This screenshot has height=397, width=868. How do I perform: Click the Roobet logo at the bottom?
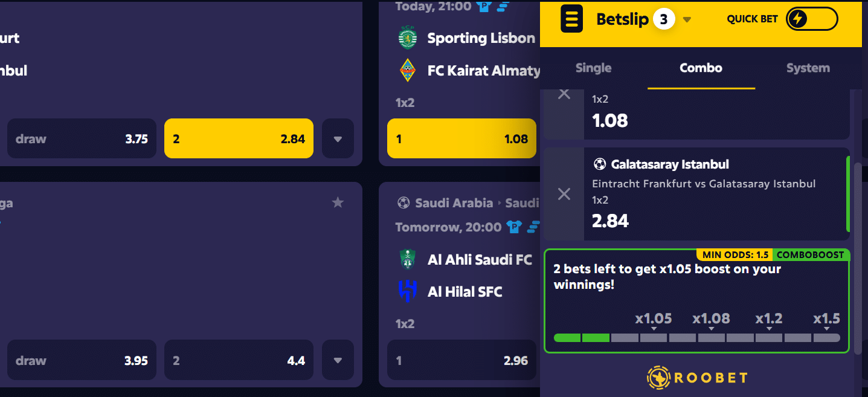[x=698, y=376]
